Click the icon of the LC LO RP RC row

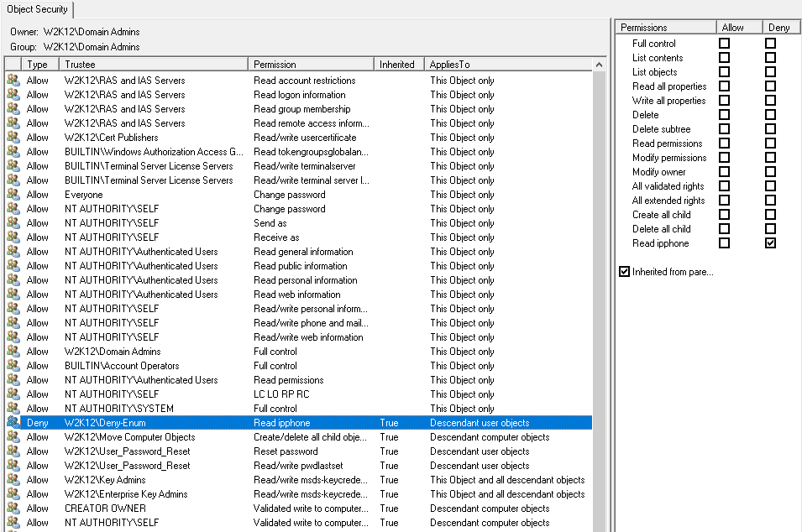coord(13,394)
